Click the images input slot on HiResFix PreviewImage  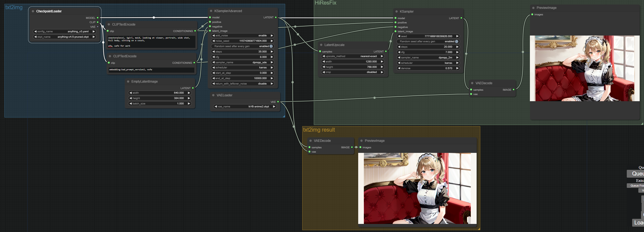click(532, 15)
